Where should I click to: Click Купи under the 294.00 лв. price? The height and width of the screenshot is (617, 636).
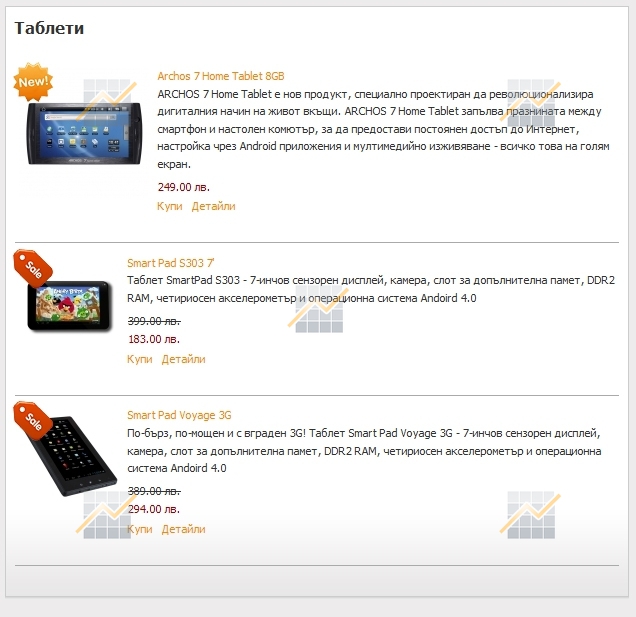click(x=140, y=529)
